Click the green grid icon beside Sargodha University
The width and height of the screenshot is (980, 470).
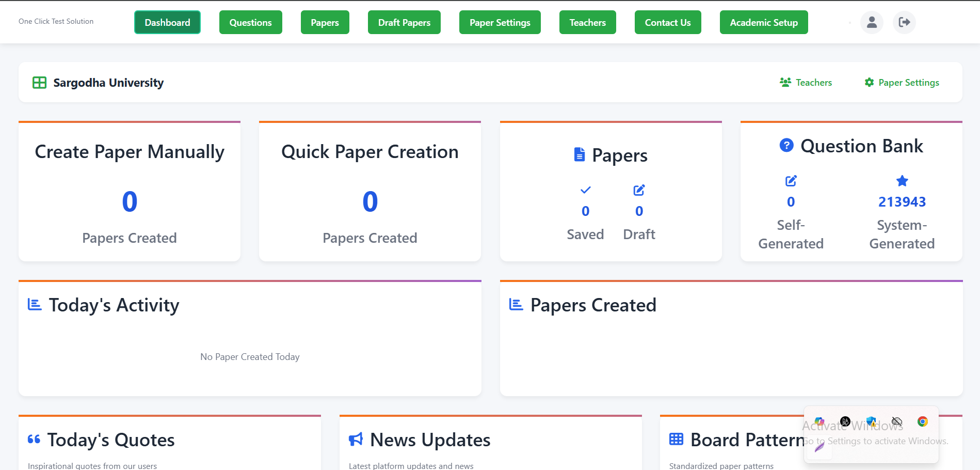(x=39, y=83)
